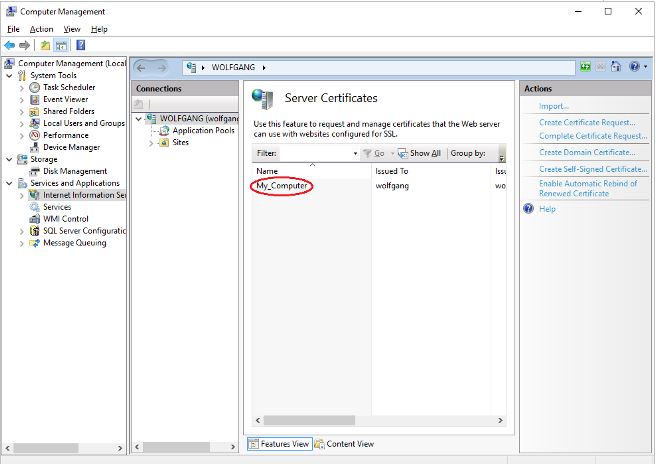
Task: Click the Event Viewer icon
Action: (x=34, y=100)
